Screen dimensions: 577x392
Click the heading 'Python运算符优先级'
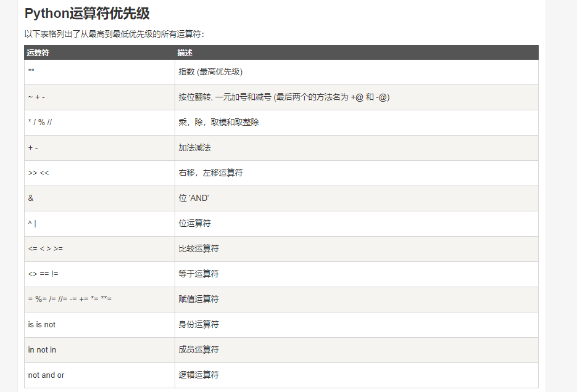tap(87, 14)
